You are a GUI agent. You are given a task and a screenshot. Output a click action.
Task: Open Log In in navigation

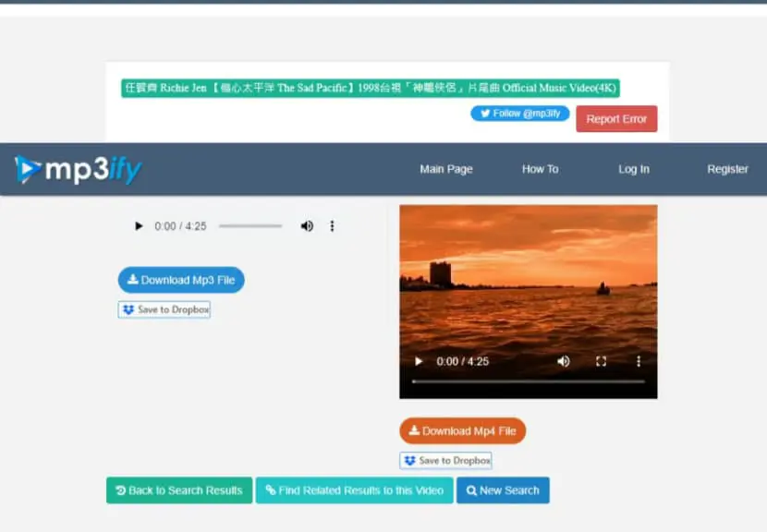[x=633, y=169]
